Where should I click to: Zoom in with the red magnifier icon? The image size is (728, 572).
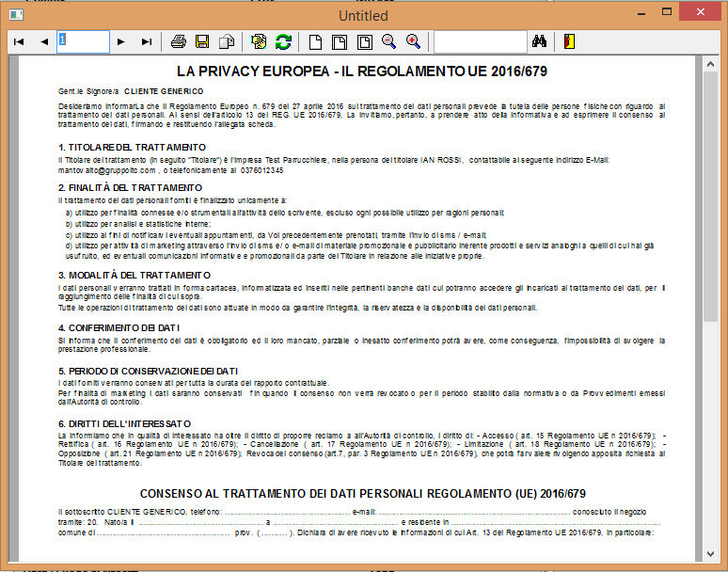pos(413,42)
